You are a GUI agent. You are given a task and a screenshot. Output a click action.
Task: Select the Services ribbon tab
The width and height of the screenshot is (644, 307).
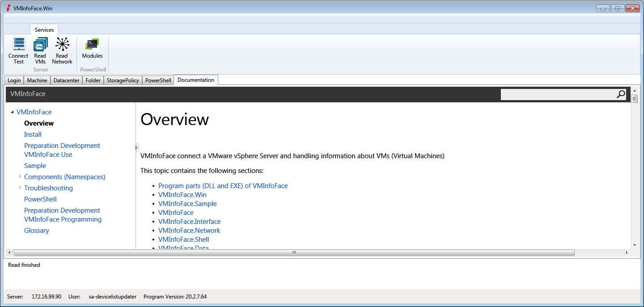pyautogui.click(x=44, y=29)
